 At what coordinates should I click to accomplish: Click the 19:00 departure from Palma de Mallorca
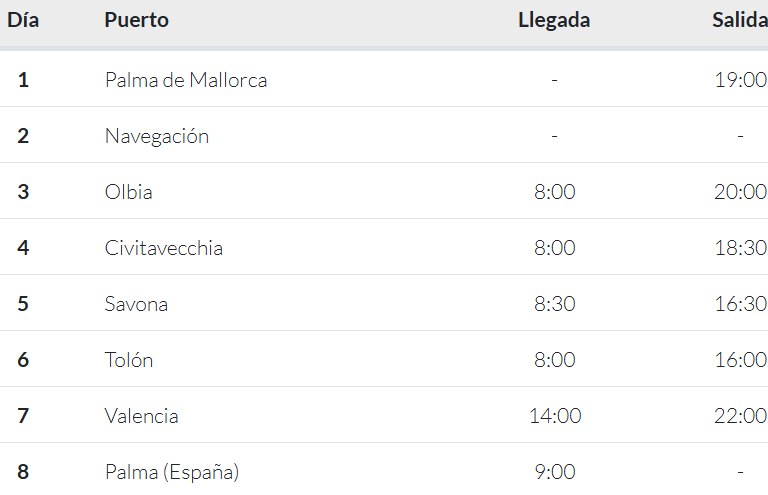(741, 80)
